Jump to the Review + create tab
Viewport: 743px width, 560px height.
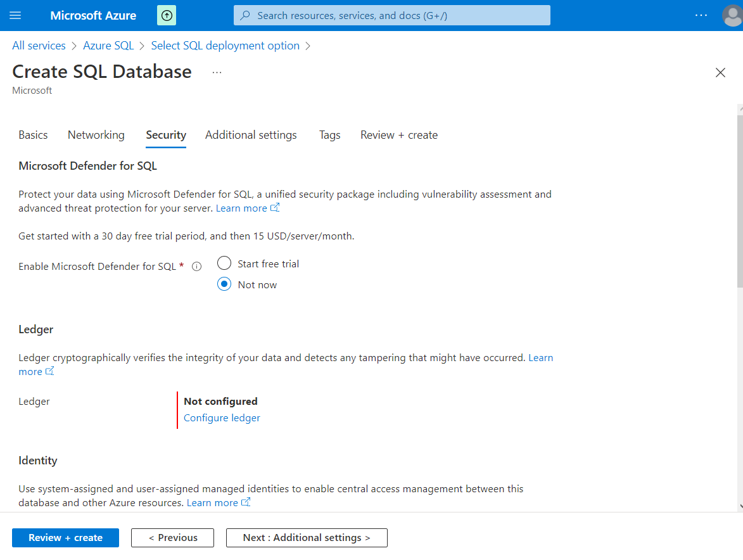399,135
